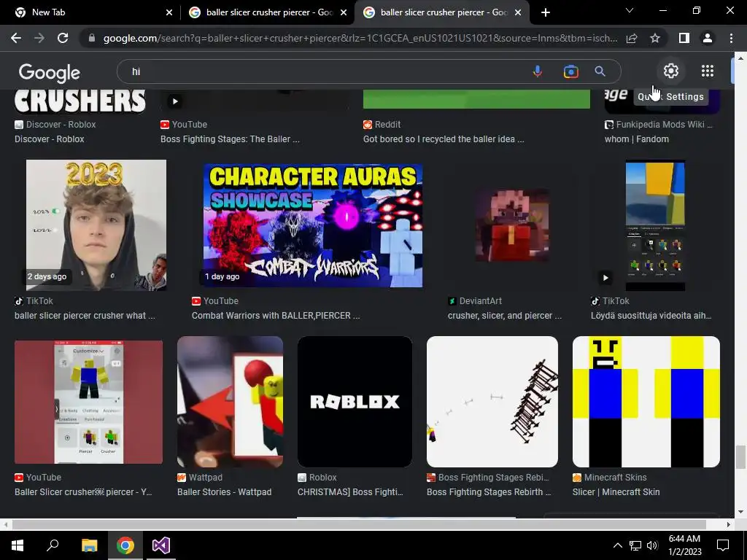The image size is (747, 560).
Task: Switch to the second baller slicer crusher tab
Action: (267, 12)
